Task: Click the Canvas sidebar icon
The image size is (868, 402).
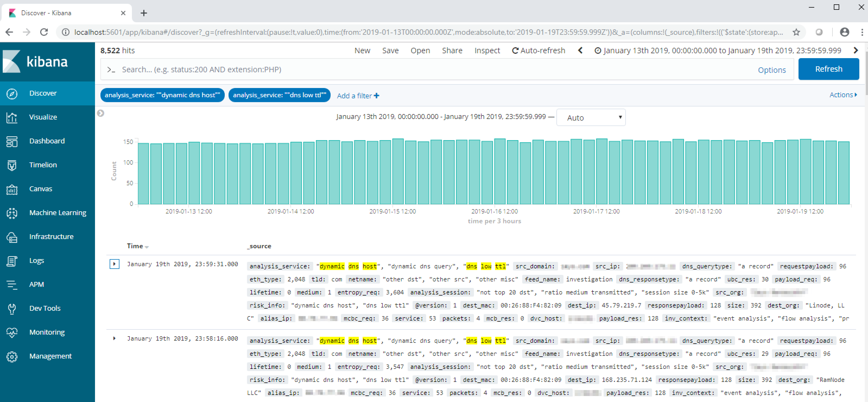Action: 12,189
